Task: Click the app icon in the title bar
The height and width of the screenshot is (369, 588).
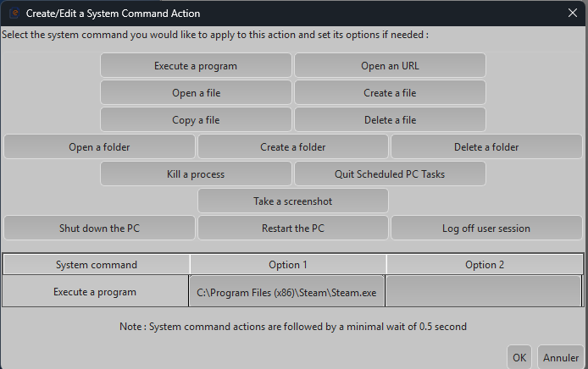Action: tap(12, 13)
